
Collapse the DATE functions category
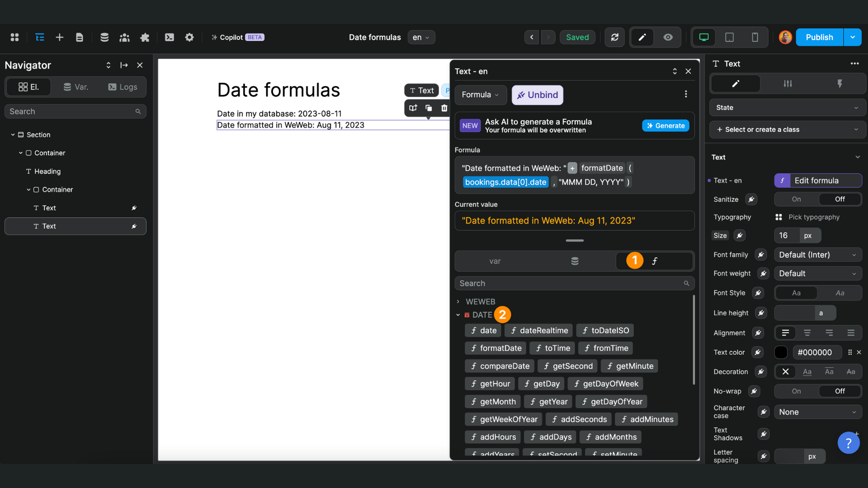[458, 314]
